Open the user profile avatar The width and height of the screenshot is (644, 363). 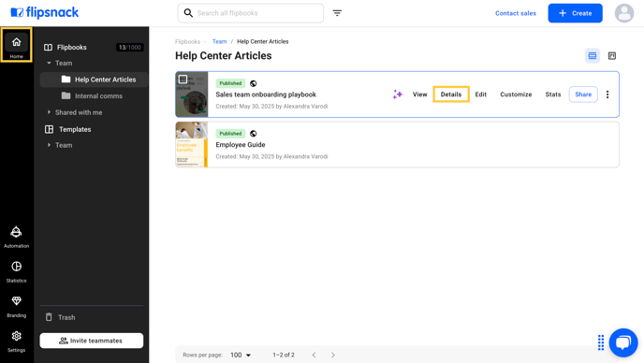(623, 13)
